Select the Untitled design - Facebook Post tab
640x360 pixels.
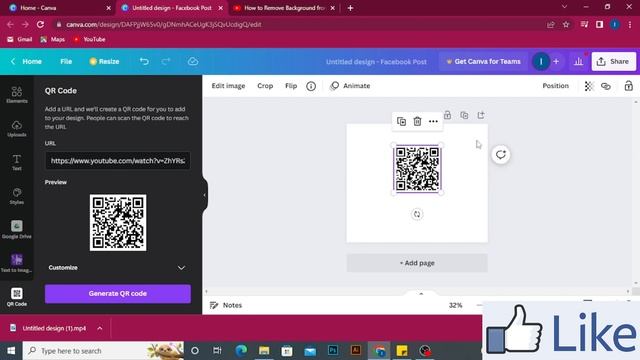172,8
